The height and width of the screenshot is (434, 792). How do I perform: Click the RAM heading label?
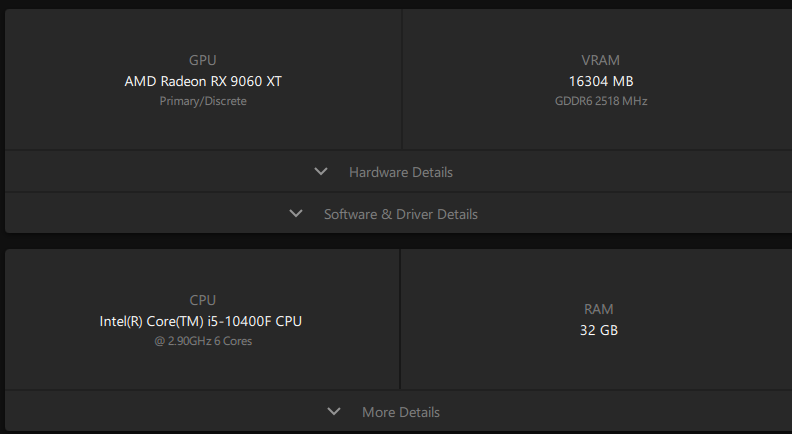[x=599, y=309]
